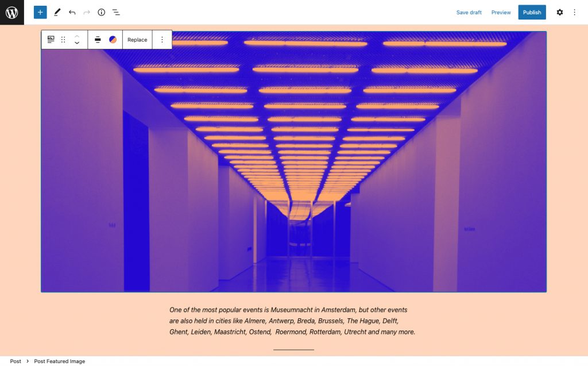Click Replace in the block toolbar
This screenshot has height=366, width=588.
point(137,40)
